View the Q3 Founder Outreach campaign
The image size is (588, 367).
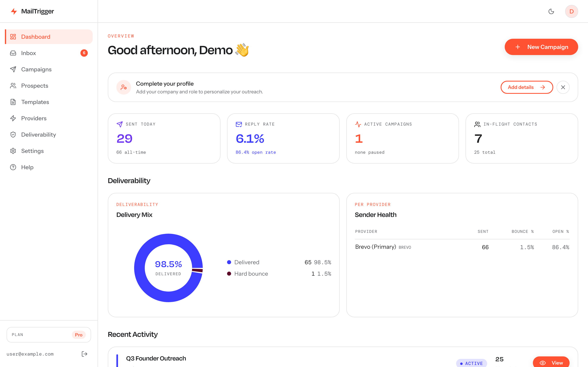(551, 362)
